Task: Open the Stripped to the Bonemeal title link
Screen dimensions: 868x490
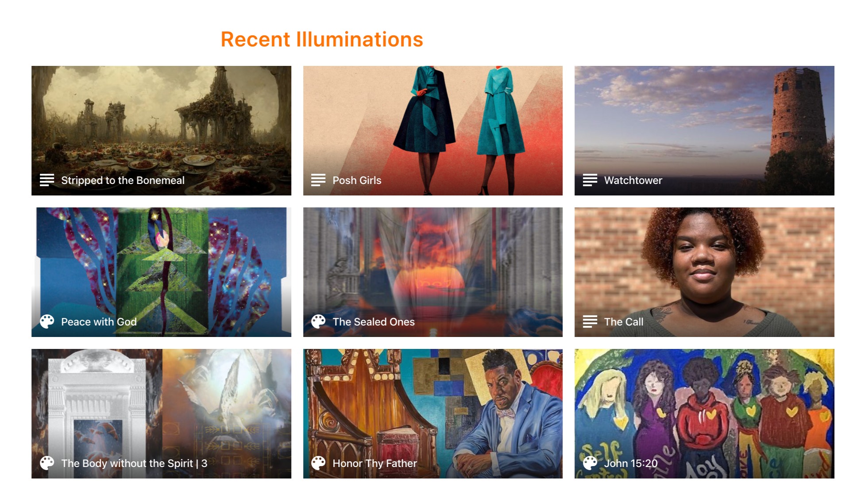Action: 123,180
